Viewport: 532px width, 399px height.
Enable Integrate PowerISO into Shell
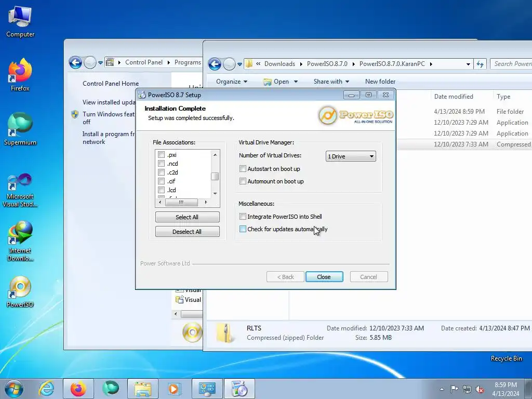(243, 217)
